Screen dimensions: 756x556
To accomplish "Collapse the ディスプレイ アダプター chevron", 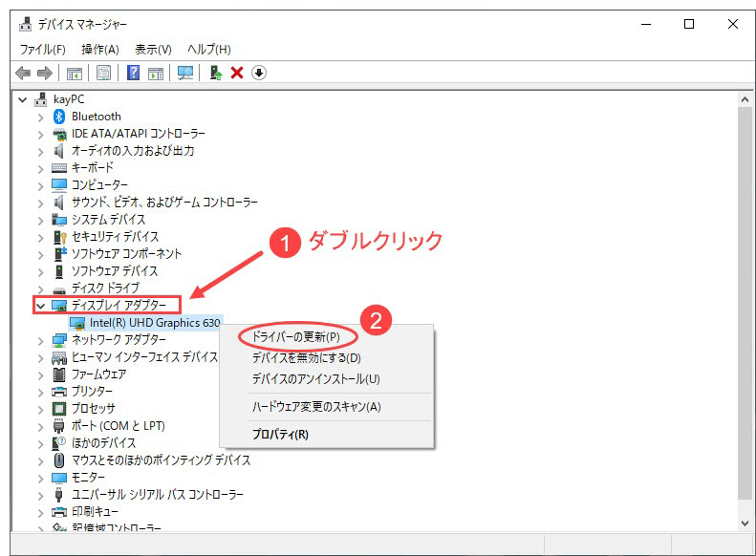I will (x=40, y=306).
